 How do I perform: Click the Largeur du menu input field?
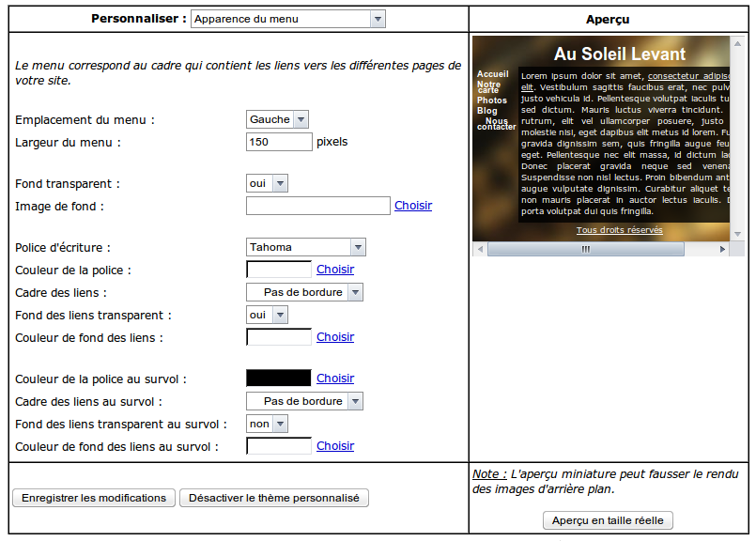click(279, 142)
